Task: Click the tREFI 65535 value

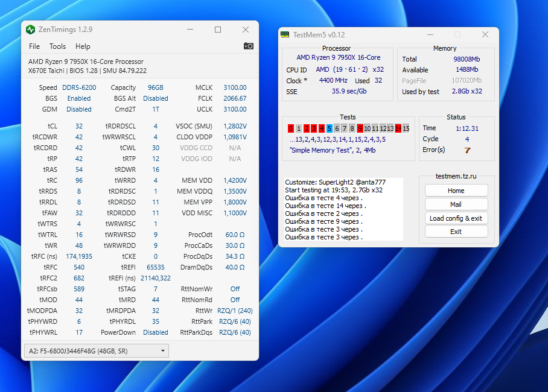Action: pos(156,267)
